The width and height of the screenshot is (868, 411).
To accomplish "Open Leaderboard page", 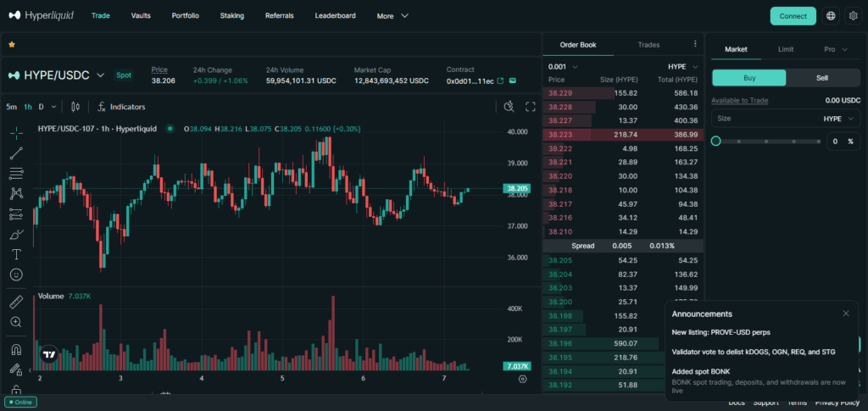I will click(x=336, y=16).
